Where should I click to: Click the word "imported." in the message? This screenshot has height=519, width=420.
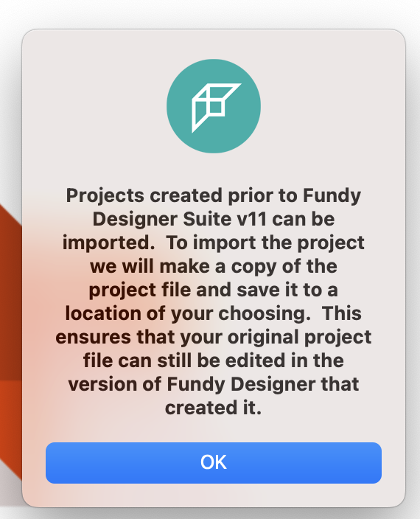[109, 243]
